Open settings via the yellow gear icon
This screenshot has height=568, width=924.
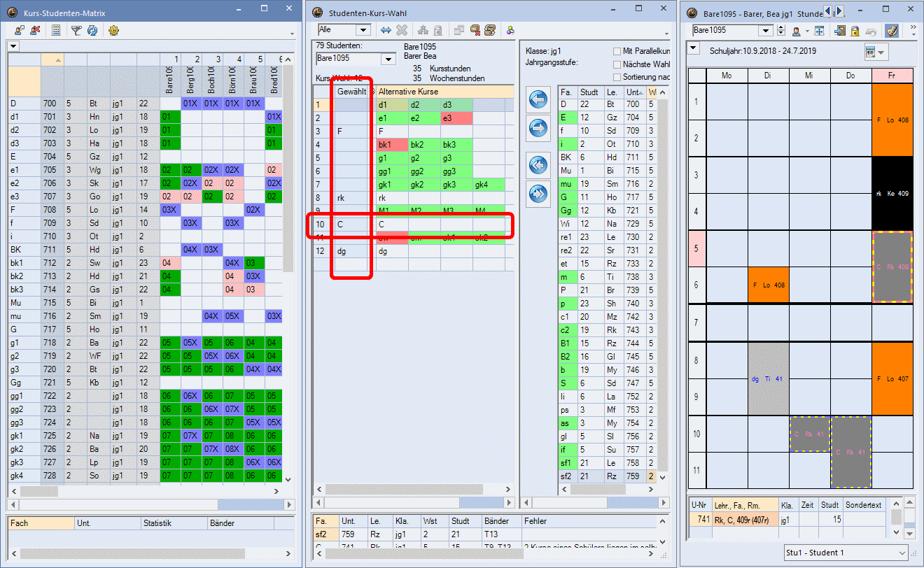(114, 31)
